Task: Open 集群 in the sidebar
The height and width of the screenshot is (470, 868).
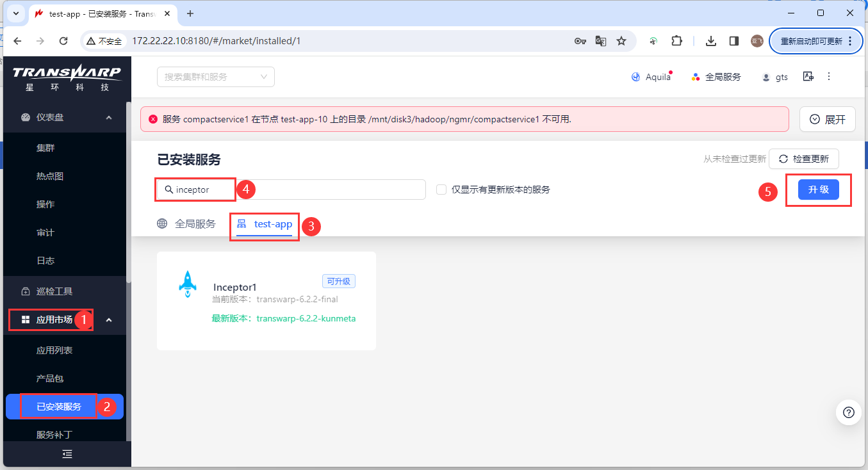Action: coord(45,148)
